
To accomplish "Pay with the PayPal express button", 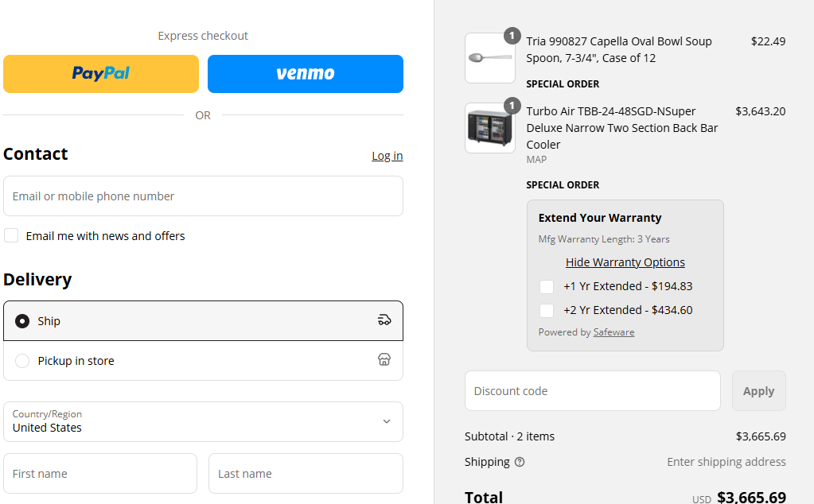I will pos(101,74).
